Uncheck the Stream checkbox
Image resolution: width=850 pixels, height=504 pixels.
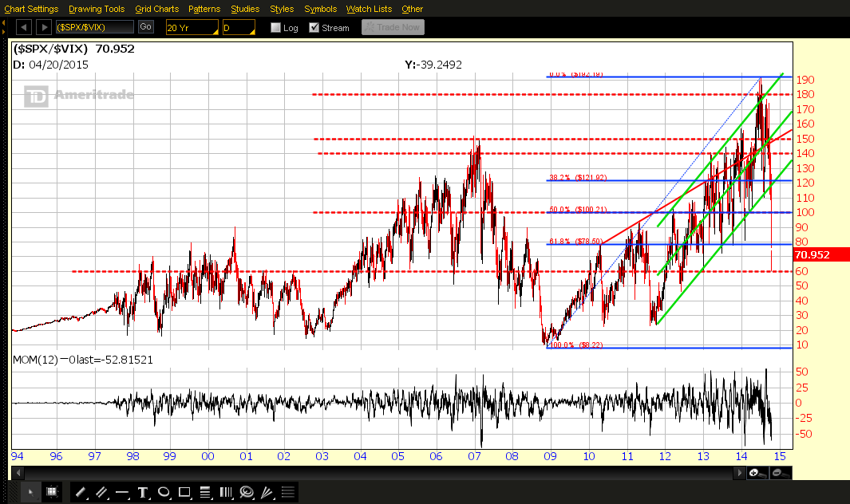314,28
